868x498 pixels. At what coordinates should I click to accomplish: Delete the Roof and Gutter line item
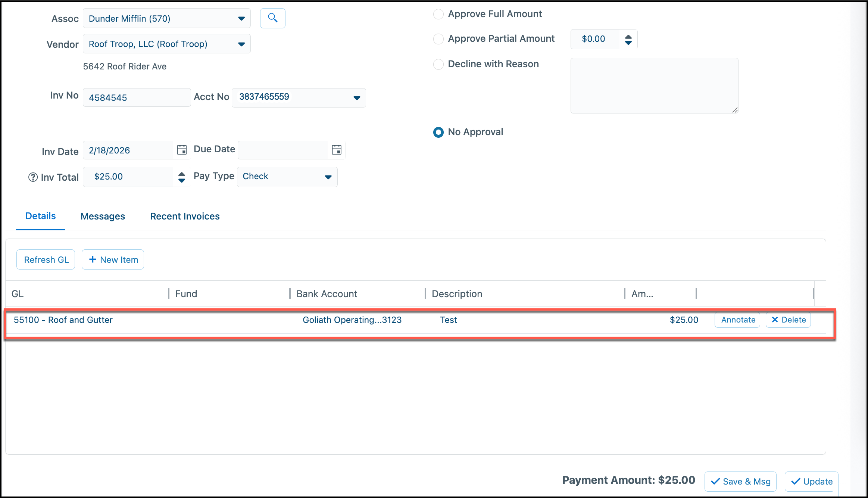tap(788, 320)
